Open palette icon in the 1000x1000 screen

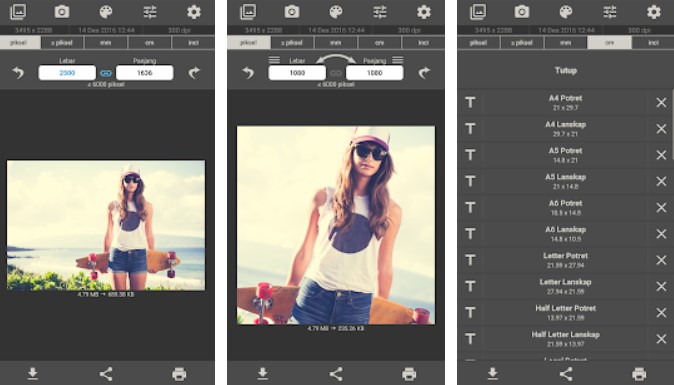[x=336, y=12]
